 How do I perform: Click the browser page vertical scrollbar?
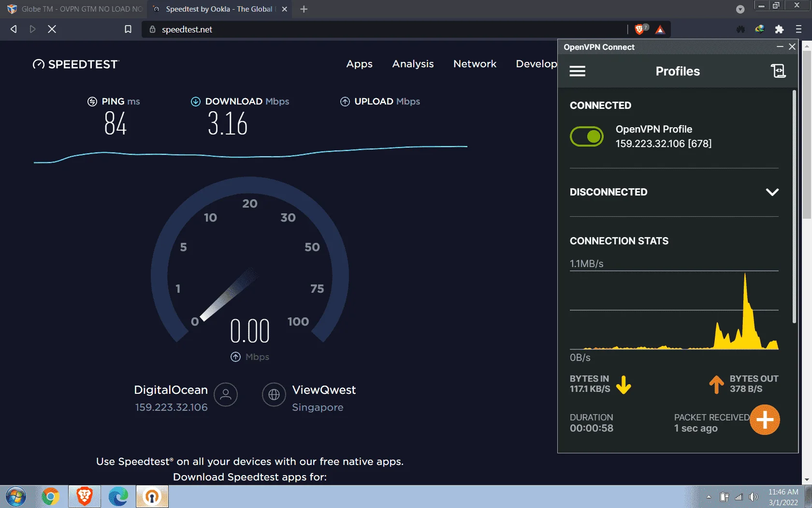click(x=807, y=135)
